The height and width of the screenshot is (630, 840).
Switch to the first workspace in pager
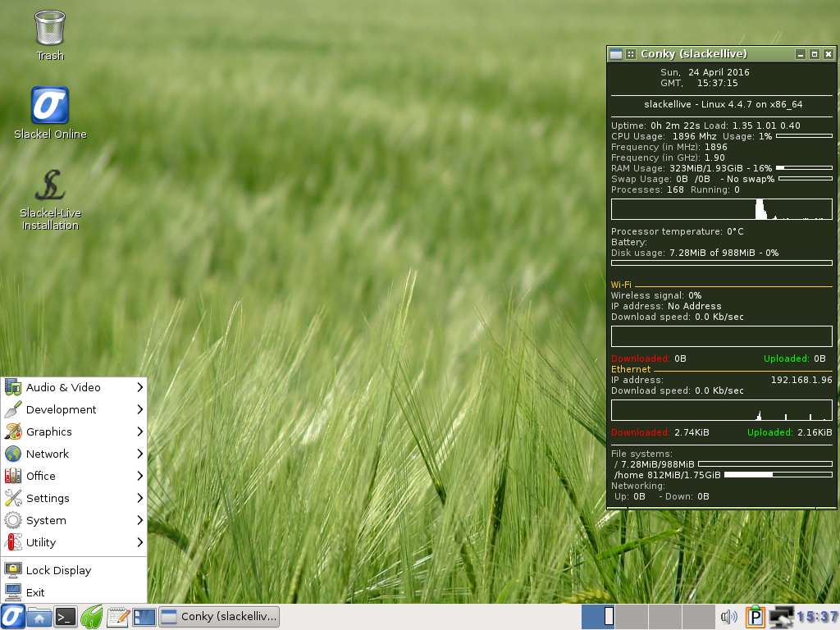[598, 617]
